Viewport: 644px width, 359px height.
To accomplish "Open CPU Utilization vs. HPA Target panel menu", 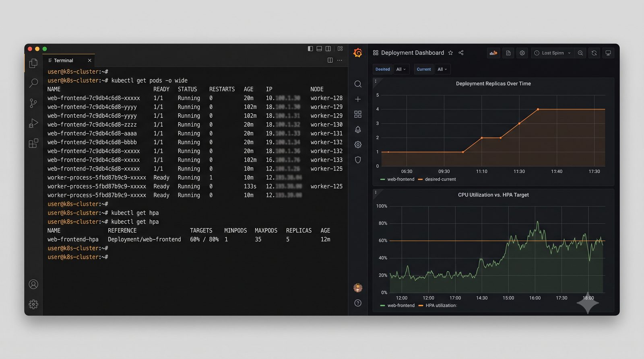I will coord(376,193).
